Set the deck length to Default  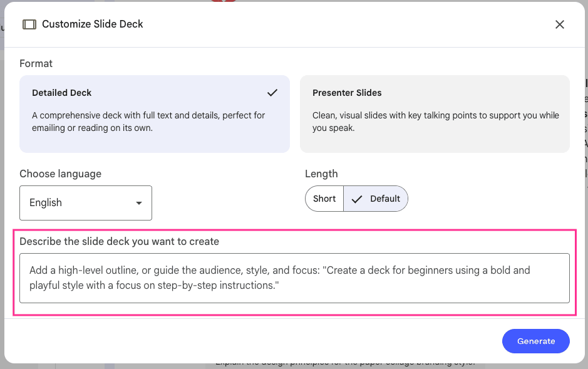pos(384,199)
